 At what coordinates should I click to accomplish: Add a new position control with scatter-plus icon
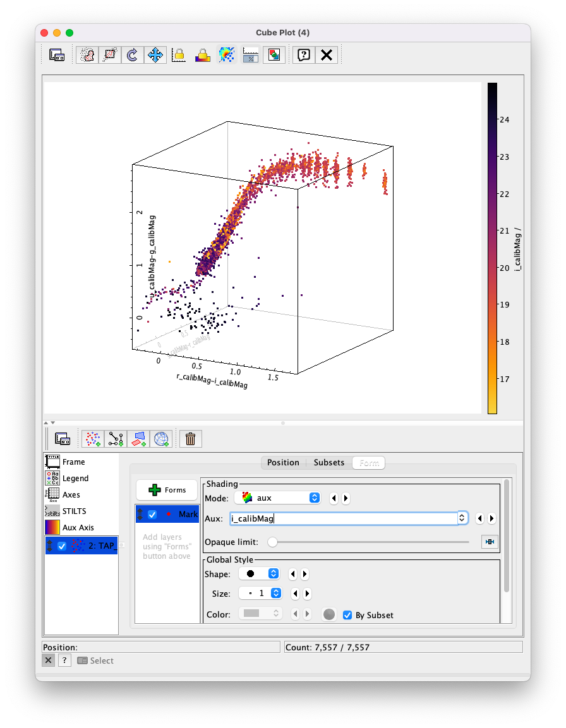[x=92, y=438]
